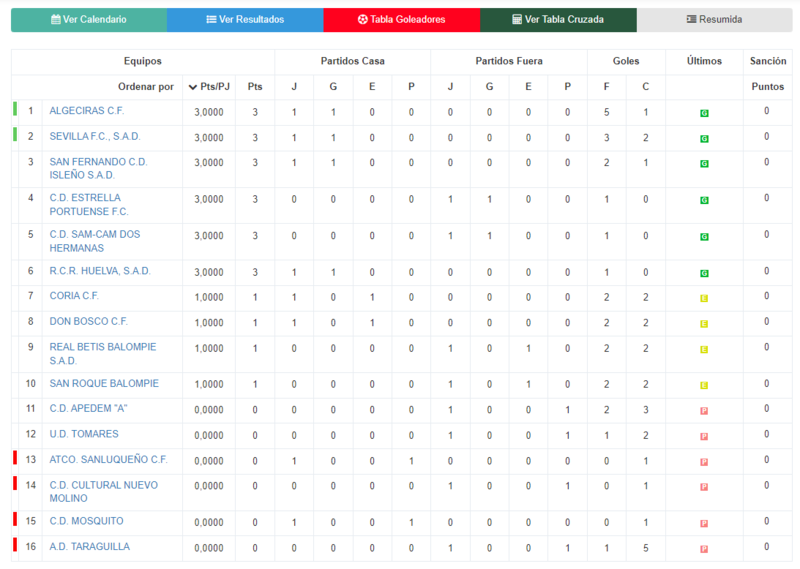Open U.D. TOMARES team link
This screenshot has height=569, width=800.
(x=84, y=434)
